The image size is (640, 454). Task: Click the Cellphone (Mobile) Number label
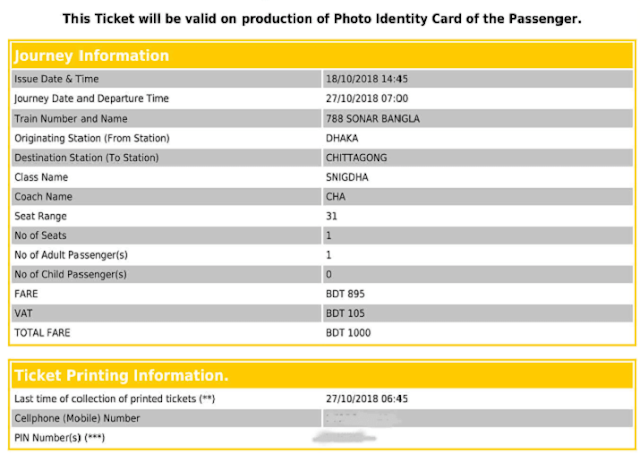click(x=77, y=418)
